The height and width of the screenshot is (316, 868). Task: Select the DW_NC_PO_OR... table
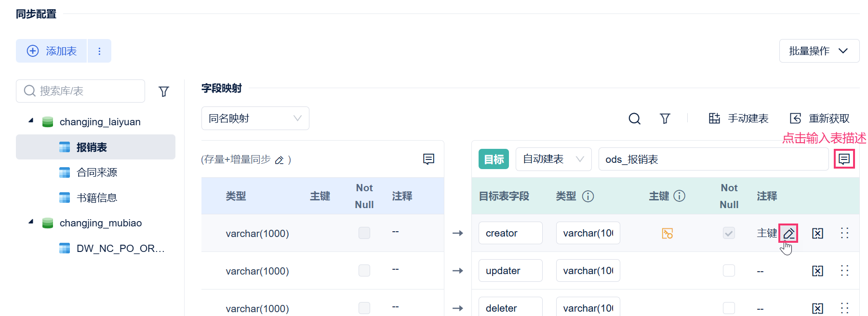coord(120,249)
